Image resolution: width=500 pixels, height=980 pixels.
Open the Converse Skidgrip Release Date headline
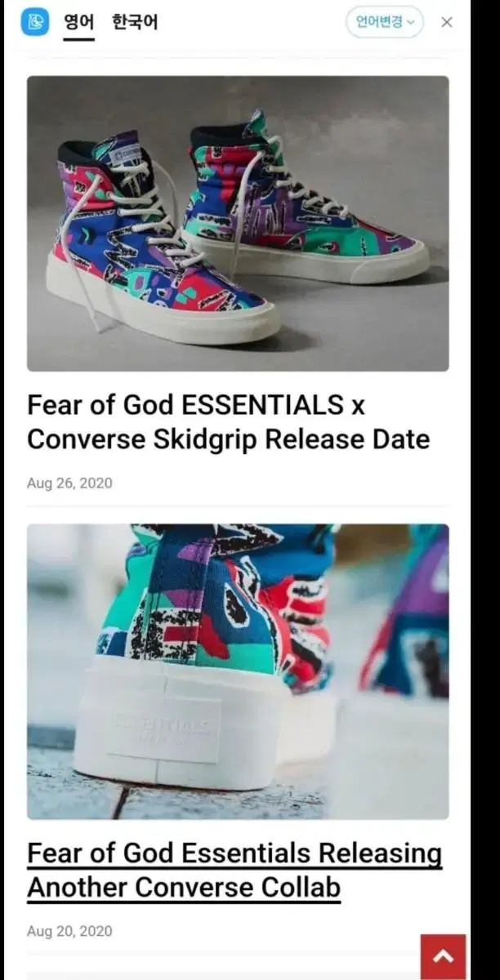coord(228,422)
